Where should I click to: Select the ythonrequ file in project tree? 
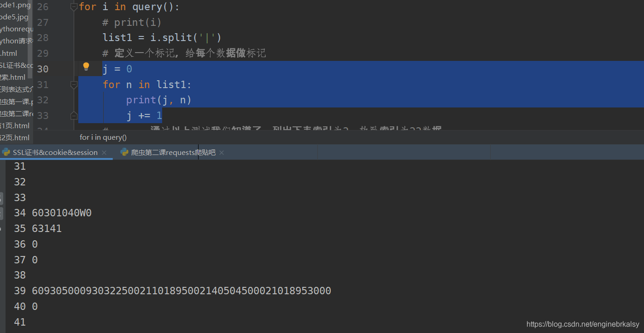click(17, 29)
